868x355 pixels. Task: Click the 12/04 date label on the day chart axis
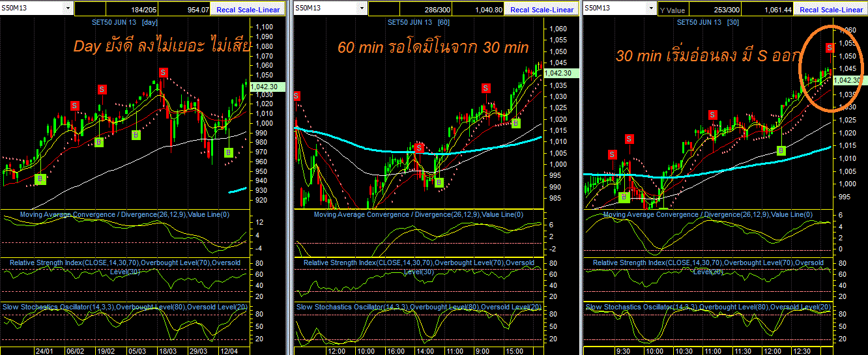click(x=228, y=350)
